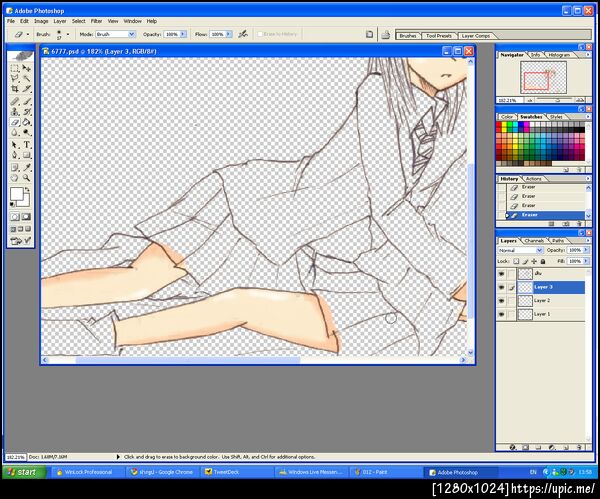The image size is (600, 499).
Task: Select the Blur tool
Action: [x=15, y=133]
